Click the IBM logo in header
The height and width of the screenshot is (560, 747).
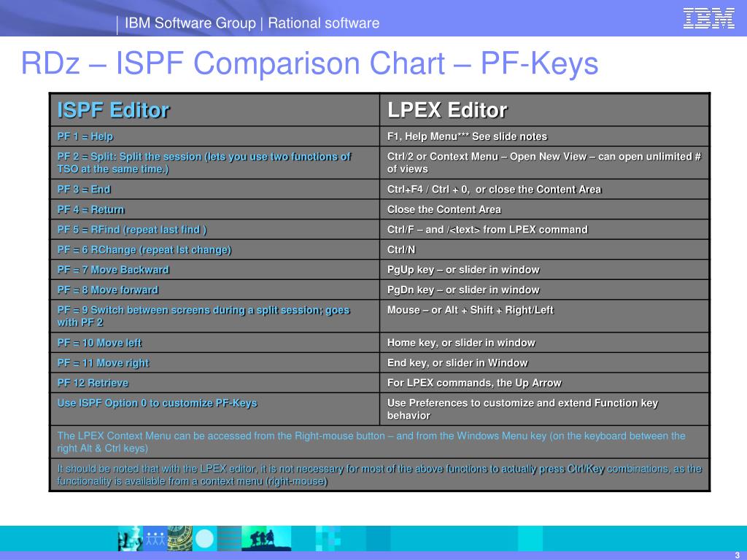[708, 18]
